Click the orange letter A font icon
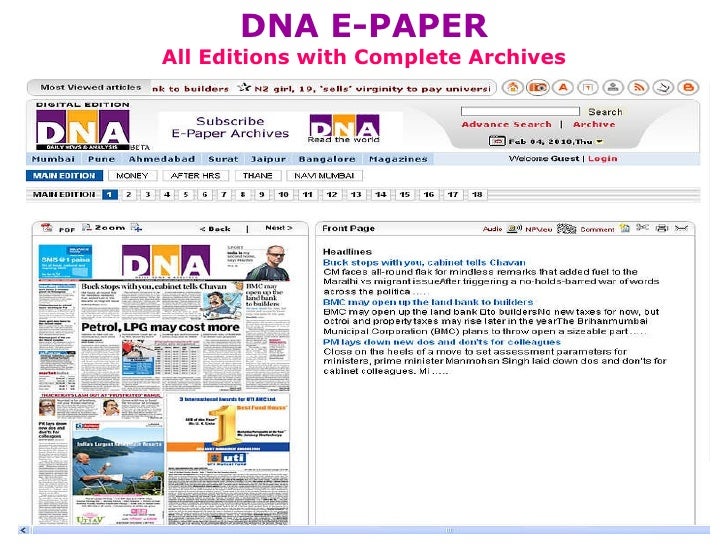 pyautogui.click(x=563, y=87)
